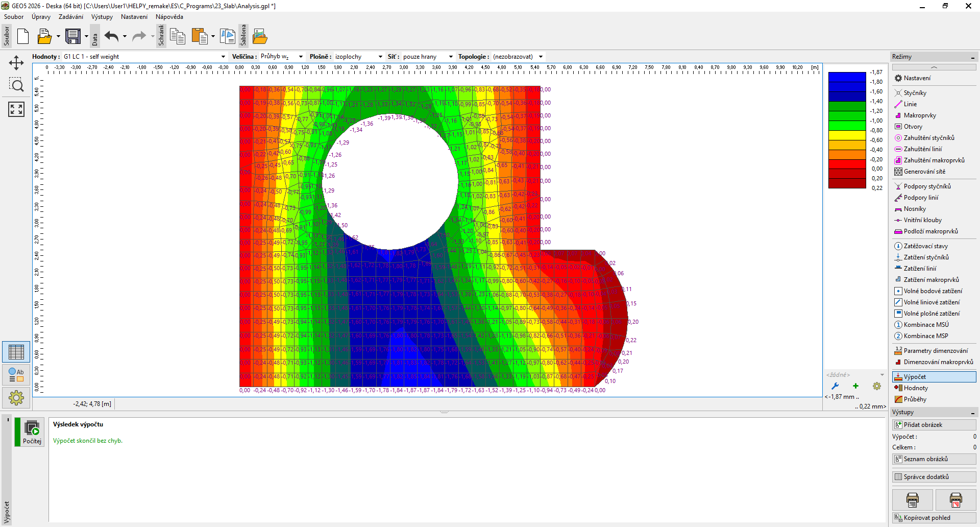This screenshot has width=980, height=527.
Task: Click the new file icon
Action: click(23, 36)
